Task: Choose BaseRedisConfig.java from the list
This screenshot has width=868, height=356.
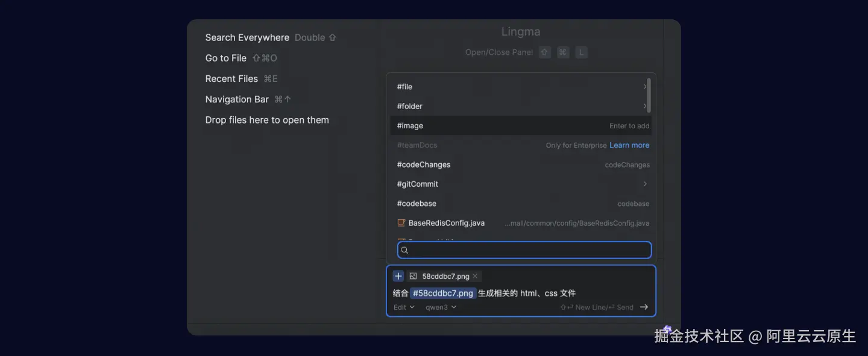Action: point(520,223)
